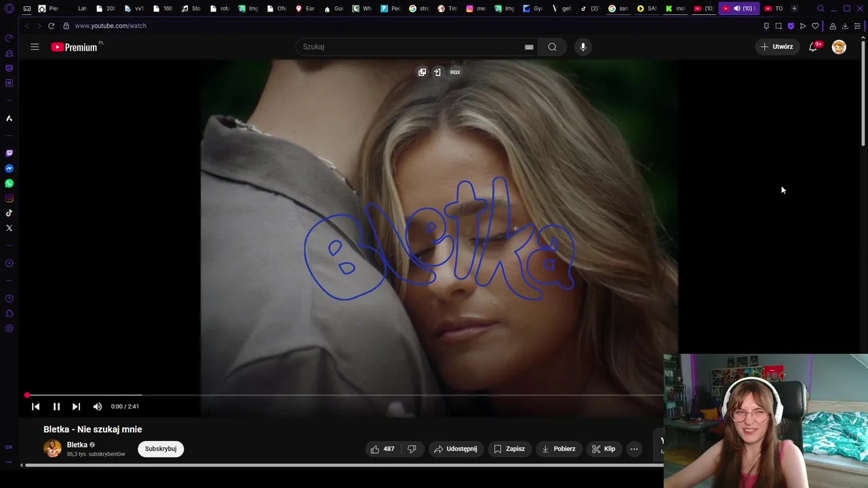Seek on the video progress bar

click(345, 395)
